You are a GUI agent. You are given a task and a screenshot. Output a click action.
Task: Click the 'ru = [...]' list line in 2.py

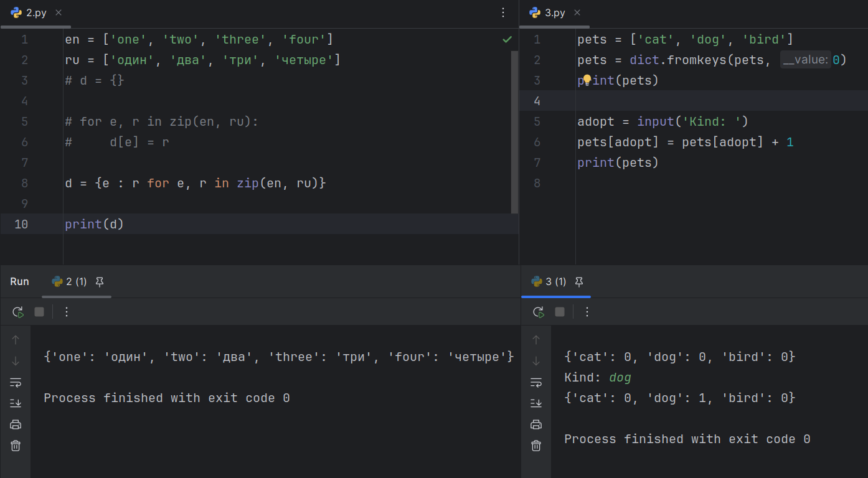click(x=203, y=60)
